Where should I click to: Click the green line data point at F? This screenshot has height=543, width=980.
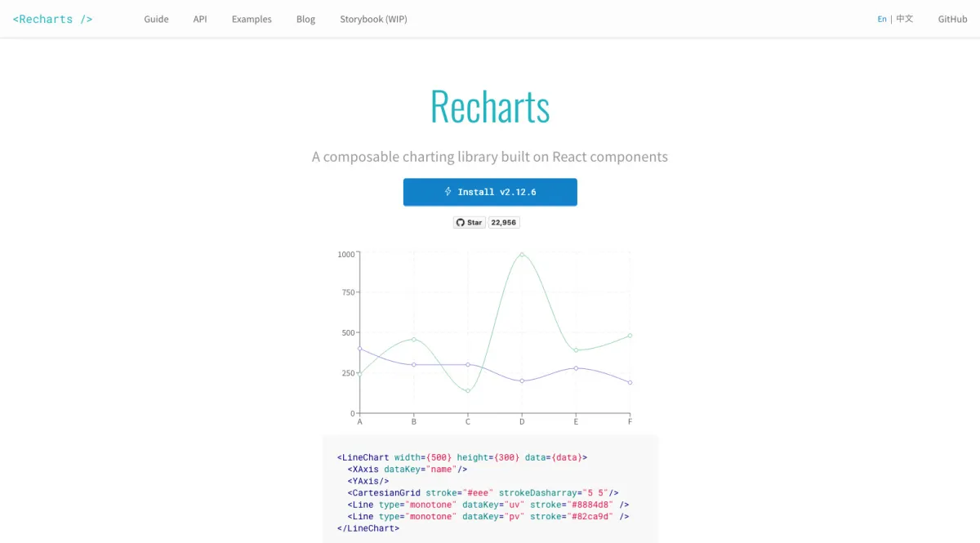point(630,336)
